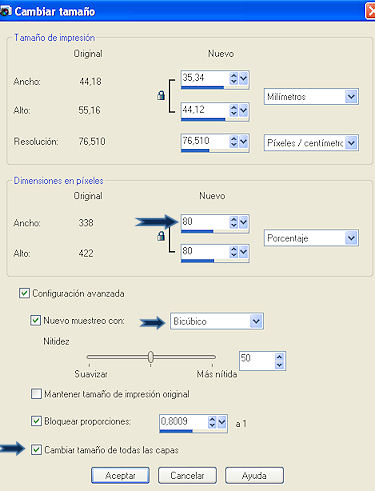Open the slider popup for pixel width 80
The width and height of the screenshot is (375, 491).
tap(244, 222)
